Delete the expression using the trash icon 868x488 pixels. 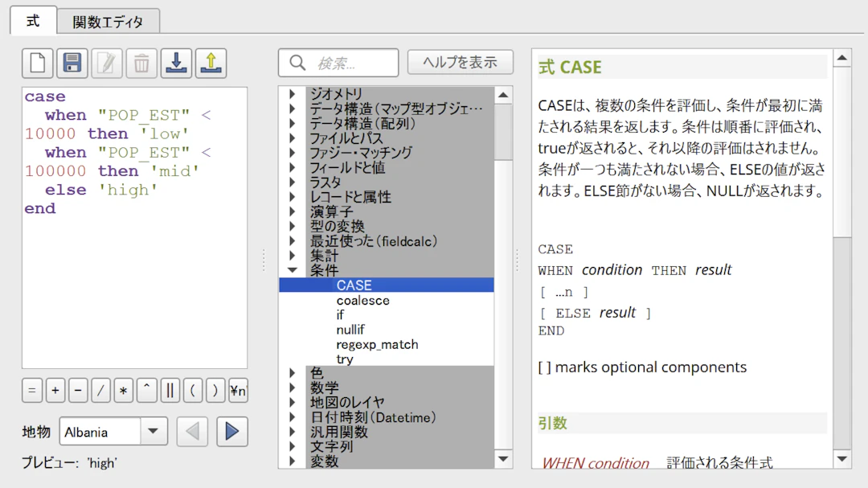pos(141,63)
